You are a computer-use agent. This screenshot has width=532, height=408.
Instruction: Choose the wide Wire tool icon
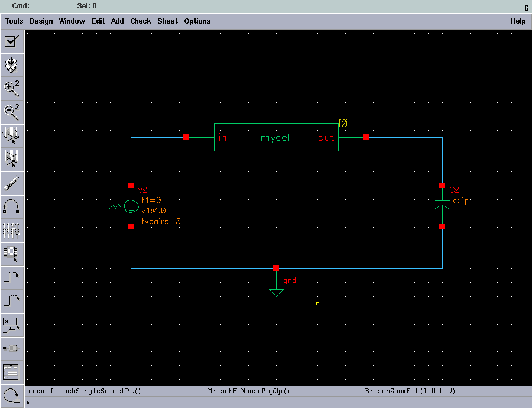click(x=12, y=300)
